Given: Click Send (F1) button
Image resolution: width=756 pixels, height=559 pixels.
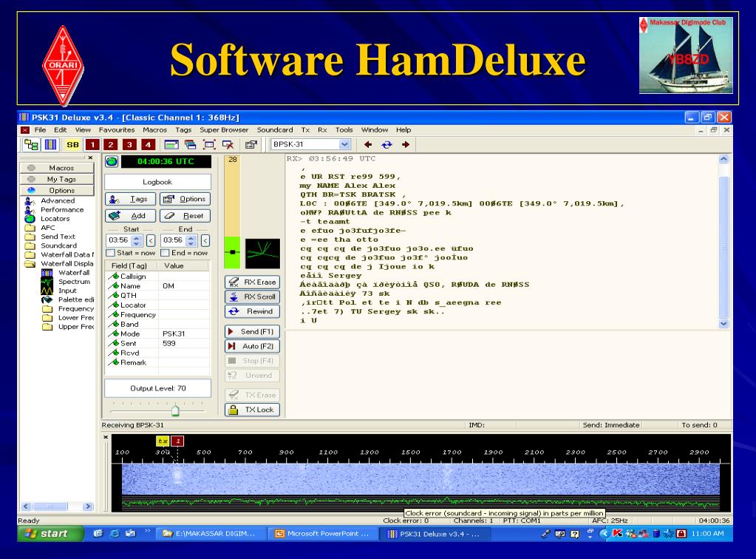Looking at the screenshot, I should point(252,332).
